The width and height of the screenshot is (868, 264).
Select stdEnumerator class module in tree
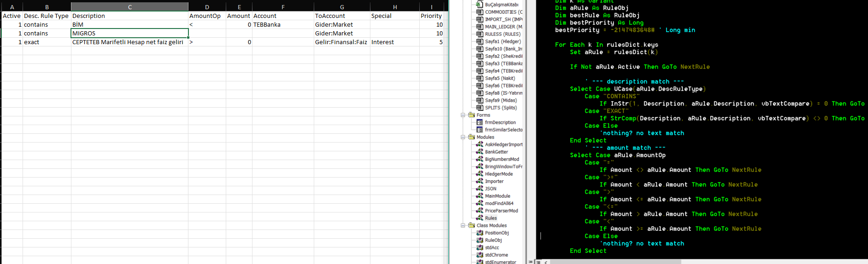point(500,262)
